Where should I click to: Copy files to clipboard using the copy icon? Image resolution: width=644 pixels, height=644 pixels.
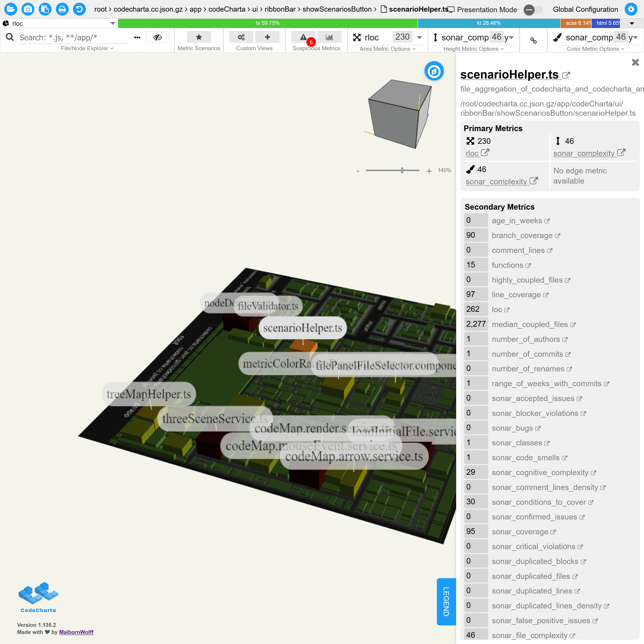(45, 9)
